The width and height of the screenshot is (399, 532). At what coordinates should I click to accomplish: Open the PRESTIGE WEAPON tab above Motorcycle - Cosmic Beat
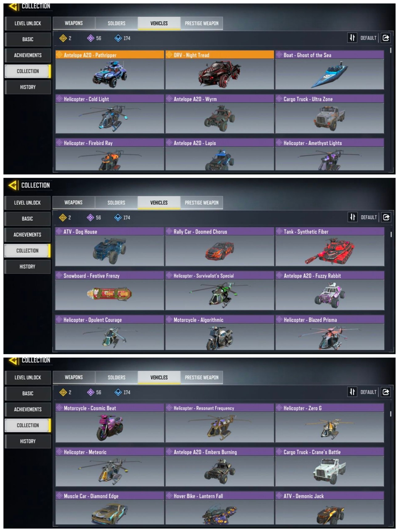202,377
